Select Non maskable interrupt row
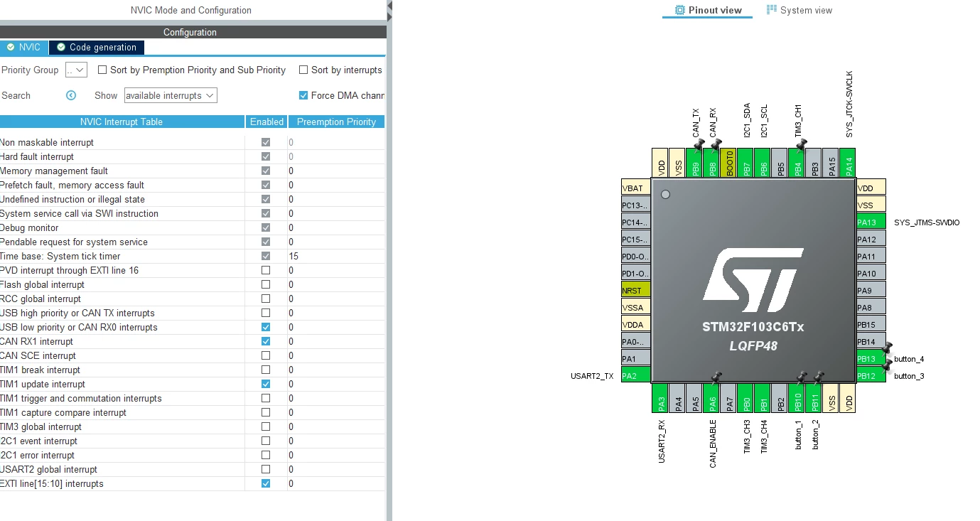The width and height of the screenshot is (980, 521). click(192, 142)
